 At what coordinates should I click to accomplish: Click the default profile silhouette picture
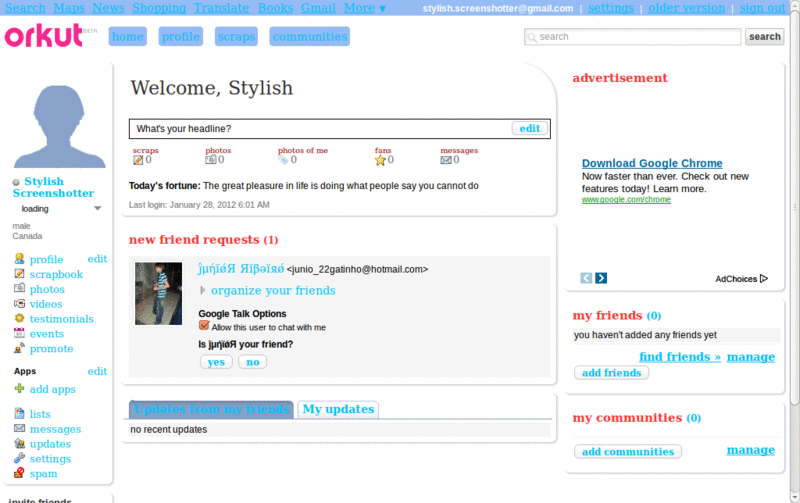click(59, 126)
